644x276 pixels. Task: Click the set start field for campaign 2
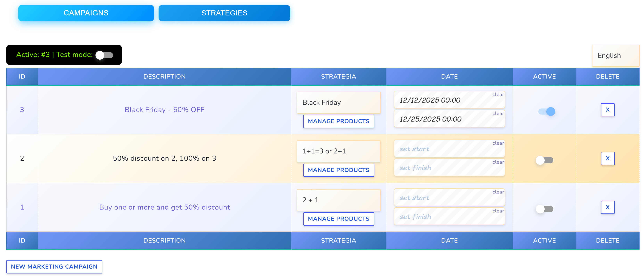click(x=445, y=149)
